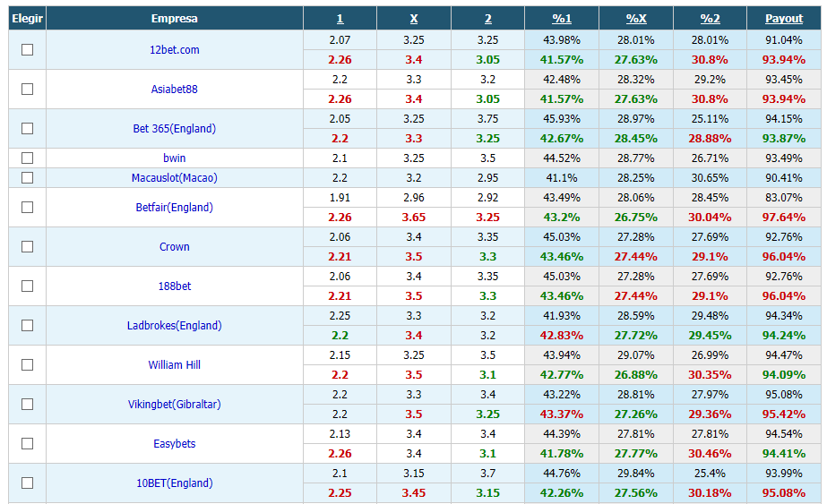827x504 pixels.
Task: Tick the checkbox for 12bet.com
Action: click(x=27, y=49)
